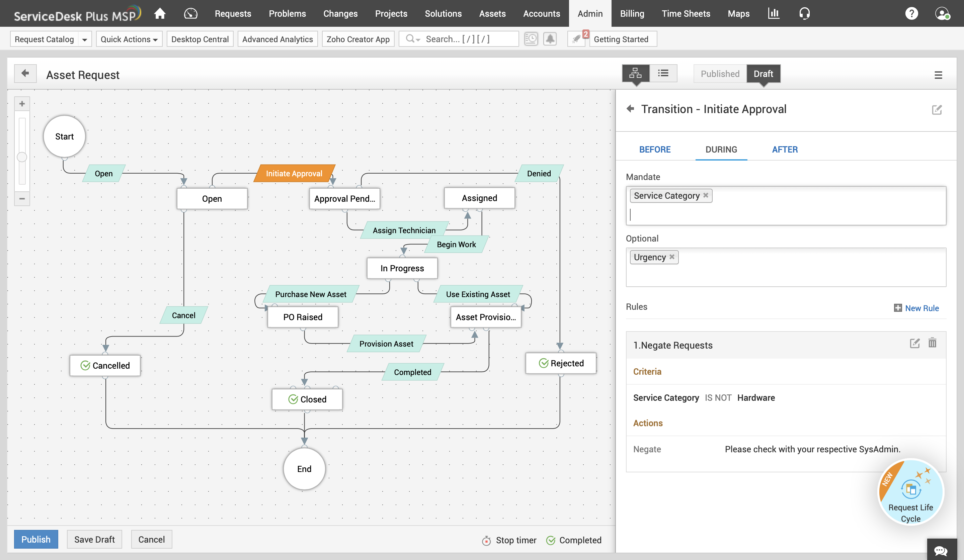This screenshot has width=964, height=560.
Task: Click the edit pencil icon on transition
Action: 937,109
